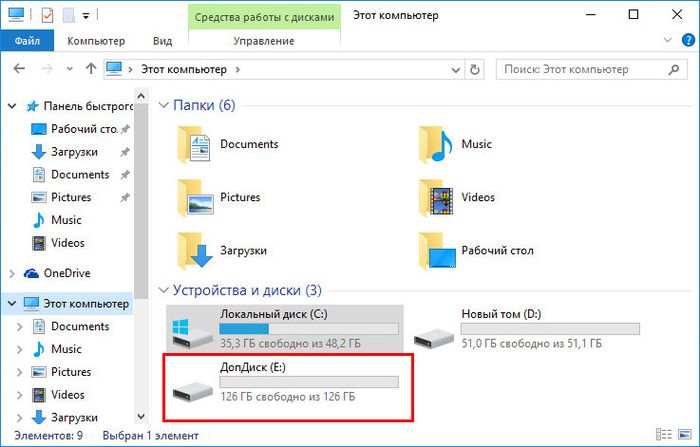Collapse the Папки (6) group
Image resolution: width=700 pixels, height=447 pixels.
(x=163, y=105)
